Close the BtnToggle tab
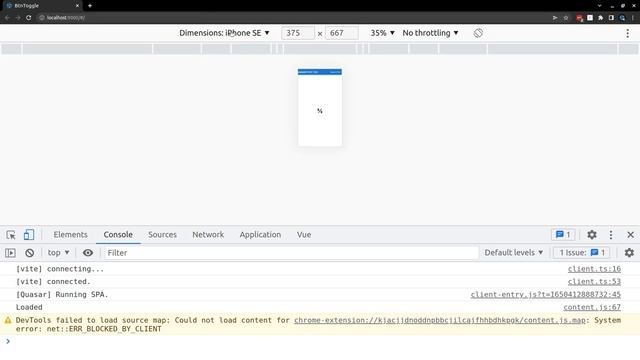Viewport: 640px width, 360px height. pyautogui.click(x=77, y=6)
